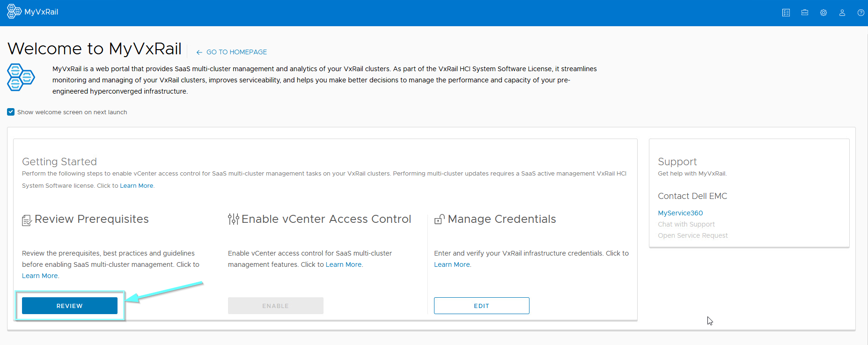
Task: Click the Manage Credentials lock icon
Action: point(440,219)
